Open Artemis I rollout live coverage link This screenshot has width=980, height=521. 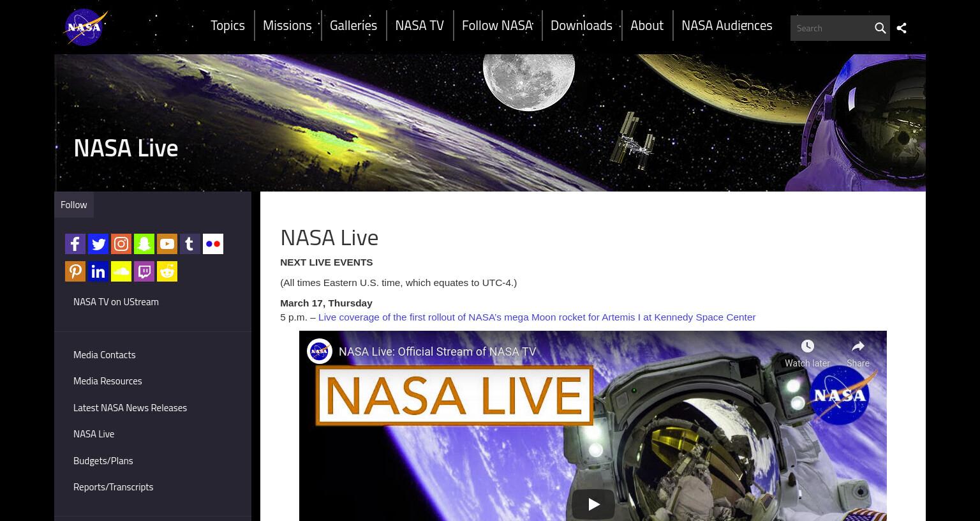tap(537, 317)
